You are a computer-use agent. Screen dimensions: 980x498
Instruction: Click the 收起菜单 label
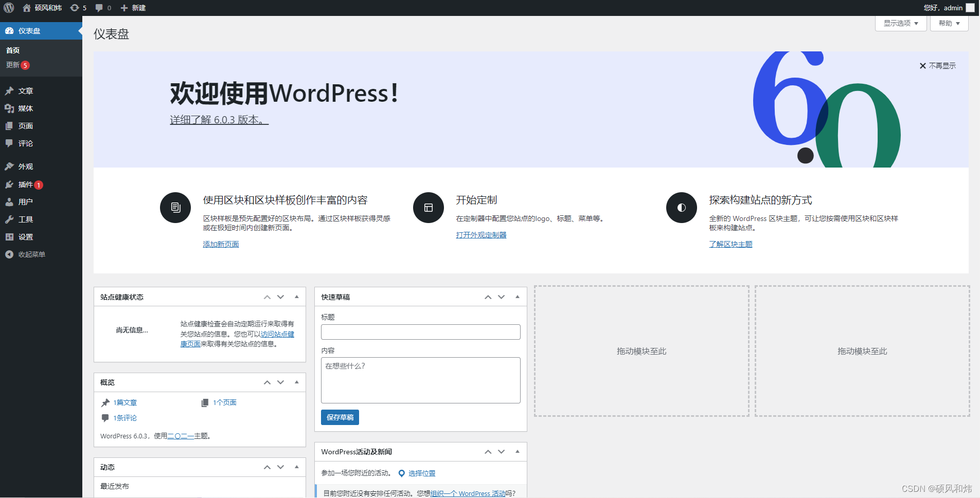[x=32, y=254]
